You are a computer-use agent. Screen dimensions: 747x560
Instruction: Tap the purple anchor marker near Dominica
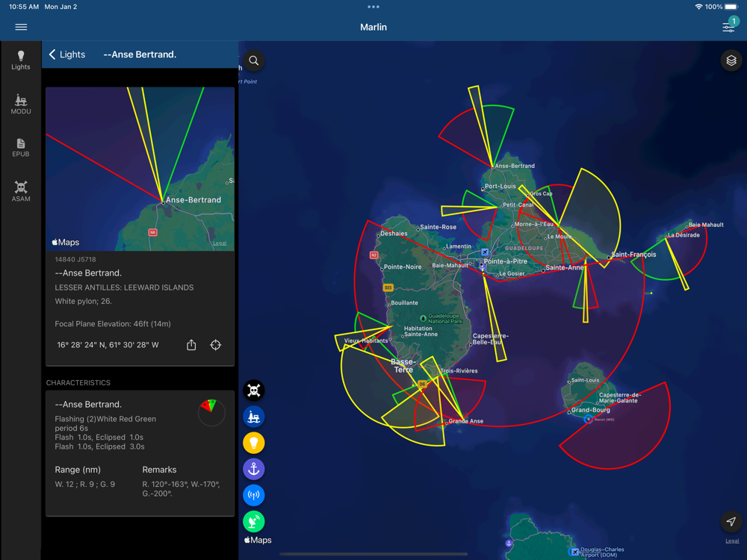click(x=509, y=543)
